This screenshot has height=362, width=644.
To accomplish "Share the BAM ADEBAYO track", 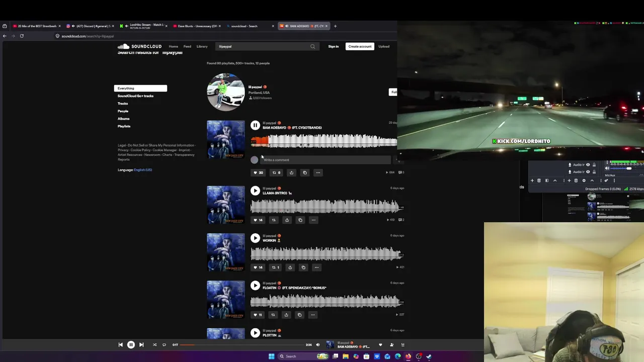I will [x=291, y=172].
